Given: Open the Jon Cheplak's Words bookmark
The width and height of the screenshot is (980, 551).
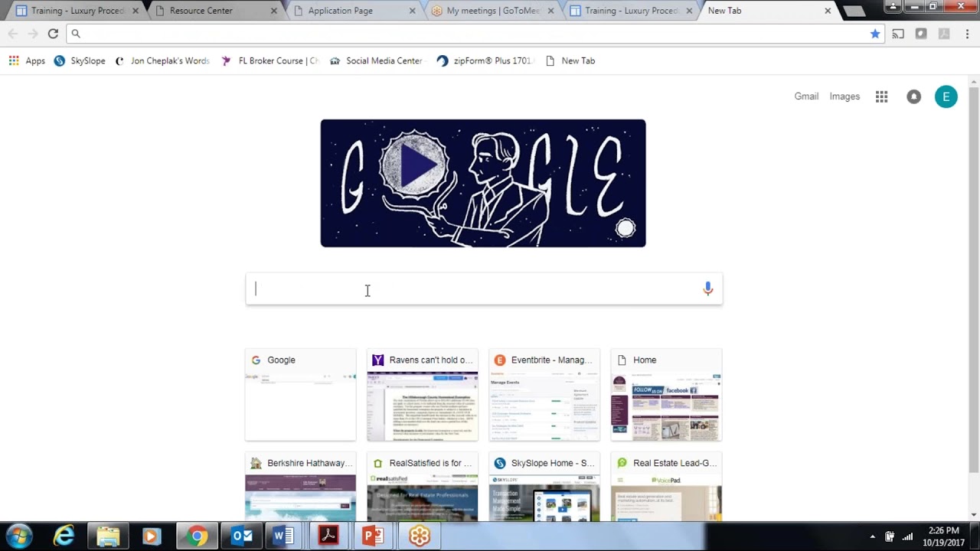Looking at the screenshot, I should pyautogui.click(x=162, y=60).
